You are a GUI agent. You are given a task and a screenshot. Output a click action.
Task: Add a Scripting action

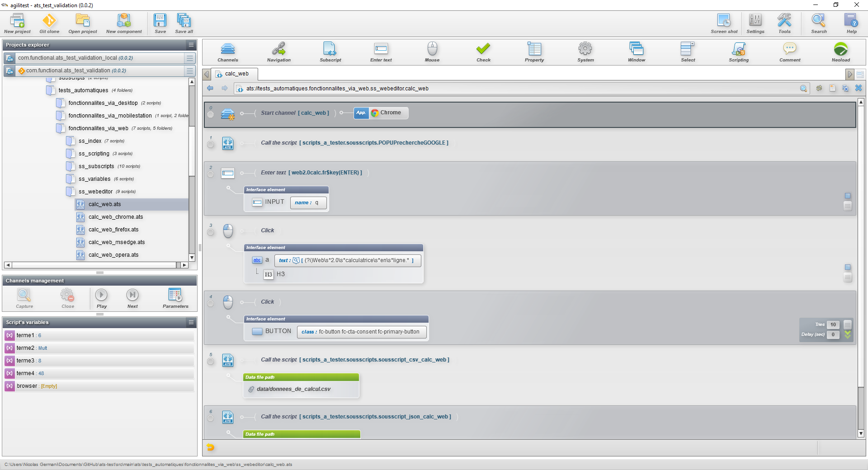[x=739, y=52]
